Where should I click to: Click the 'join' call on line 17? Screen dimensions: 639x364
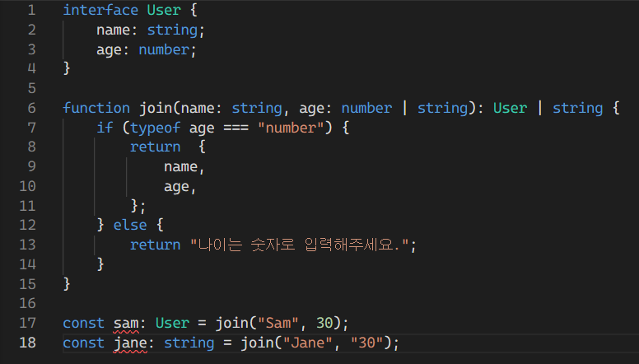tap(231, 324)
